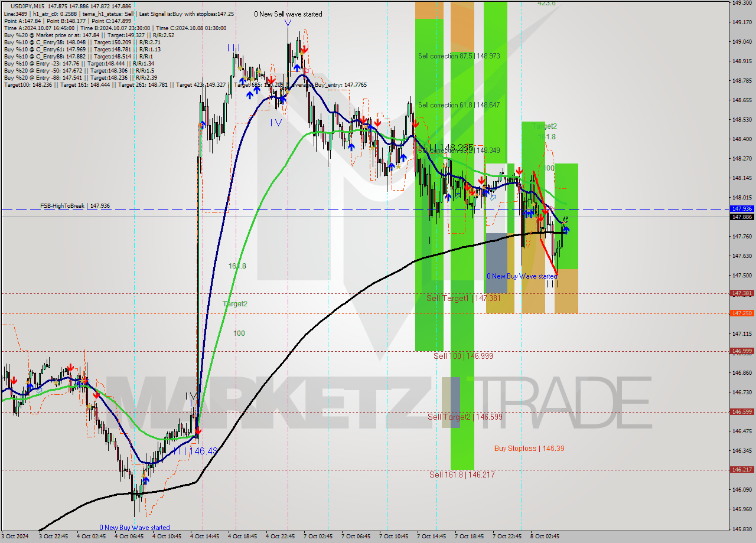Viewport: 756px width, 543px height.
Task: Click the 'Sell 161.8 | 146.217' label
Action: click(462, 475)
